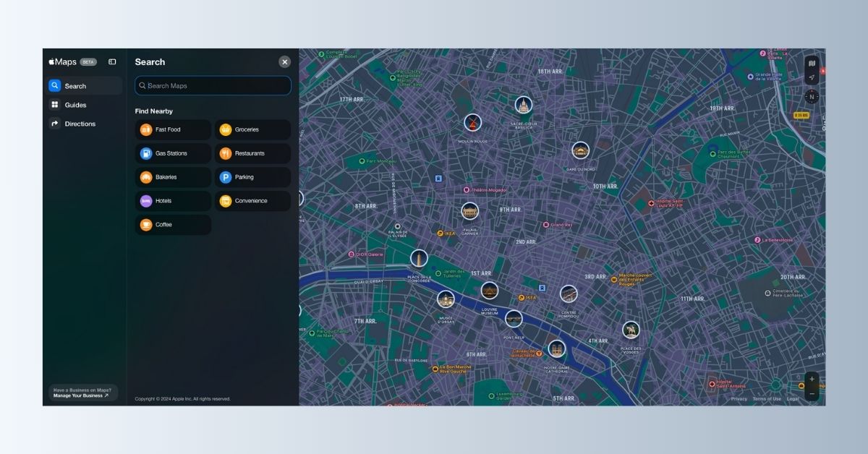This screenshot has height=454, width=868.
Task: Zoom in with the plus button
Action: [x=812, y=379]
